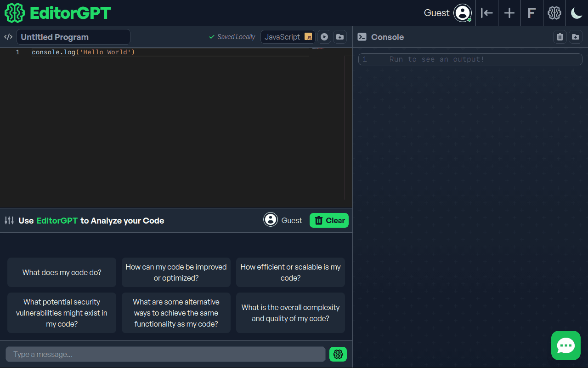Click the F formatting icon in header
588x368 pixels.
pyautogui.click(x=531, y=13)
